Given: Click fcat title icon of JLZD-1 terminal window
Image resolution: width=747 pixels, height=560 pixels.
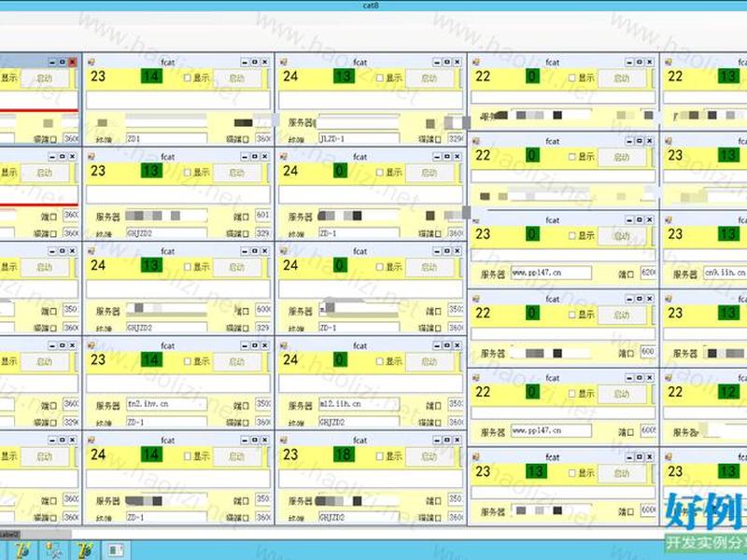Looking at the screenshot, I should click(x=284, y=62).
